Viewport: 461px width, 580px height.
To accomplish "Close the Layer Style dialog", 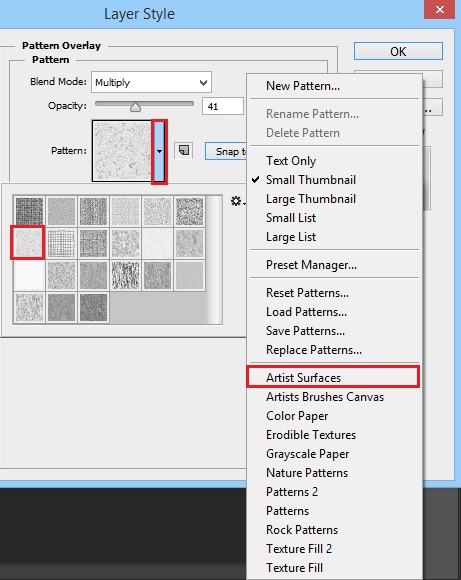I will point(440,9).
